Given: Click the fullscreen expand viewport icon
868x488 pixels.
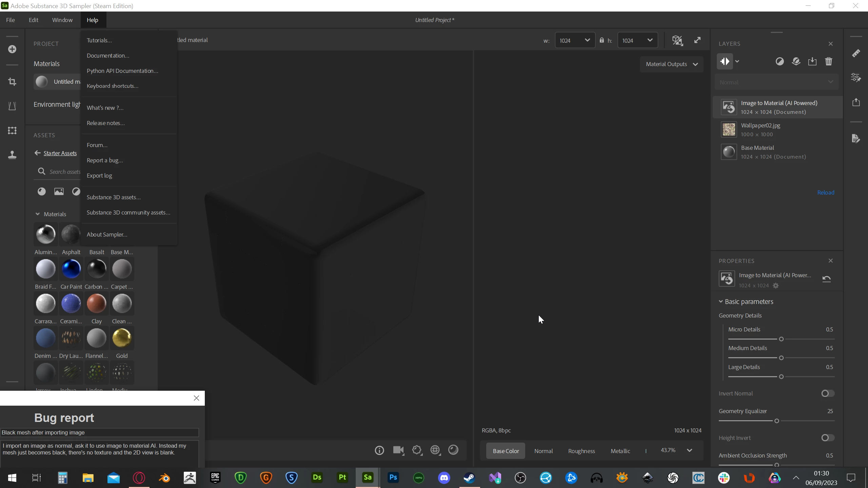Looking at the screenshot, I should click(x=697, y=40).
